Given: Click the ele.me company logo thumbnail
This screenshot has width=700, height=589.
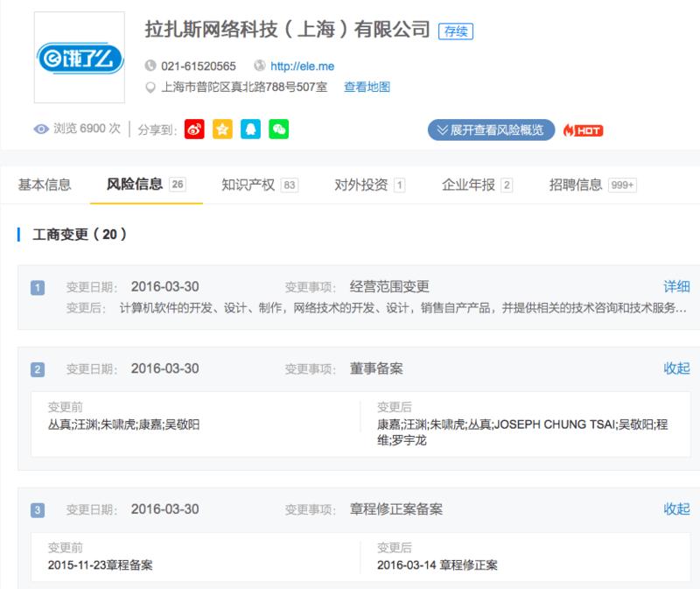Looking at the screenshot, I should pyautogui.click(x=79, y=58).
